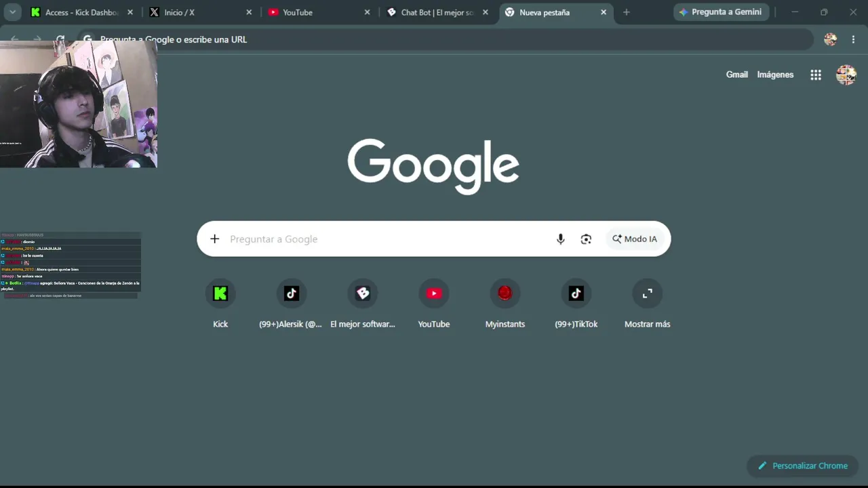This screenshot has height=488, width=868.
Task: Click the BotRix playlist chat message
Action: click(x=71, y=285)
